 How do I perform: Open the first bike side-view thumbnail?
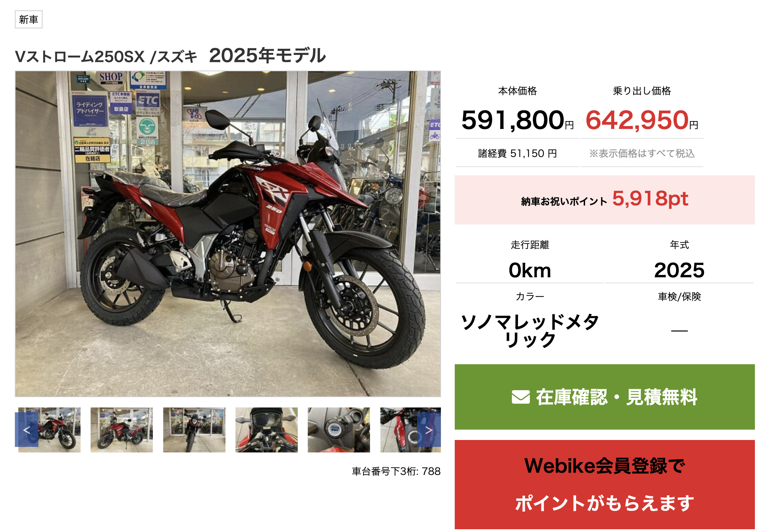coord(49,430)
